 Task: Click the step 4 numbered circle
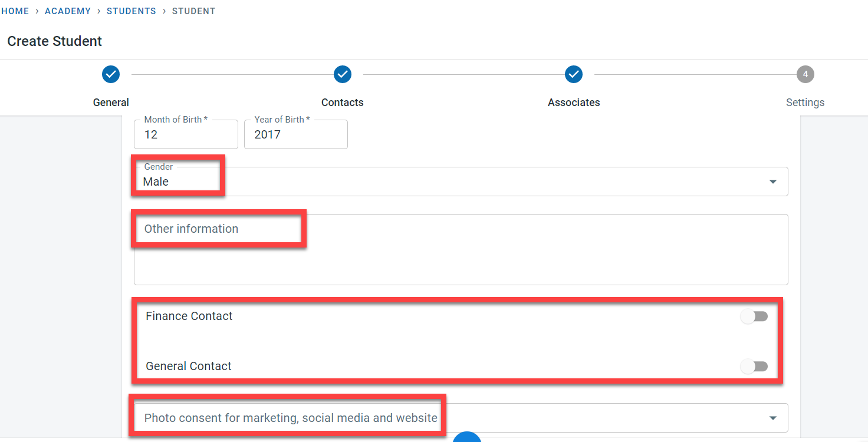coord(805,74)
